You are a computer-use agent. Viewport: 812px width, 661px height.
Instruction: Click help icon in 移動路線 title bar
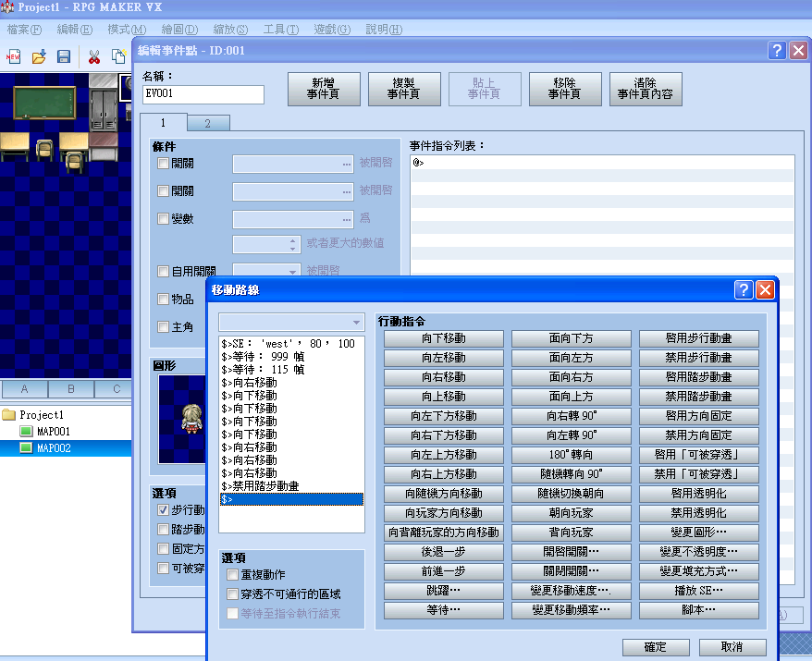(x=744, y=290)
